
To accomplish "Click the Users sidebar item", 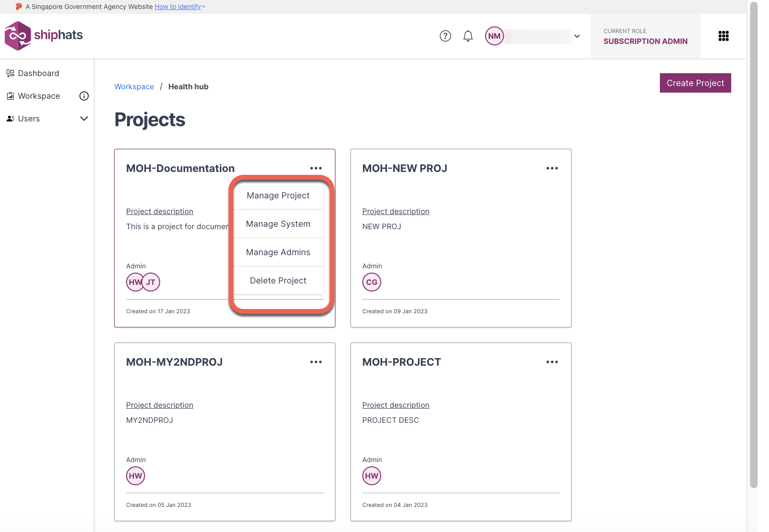I will [x=29, y=119].
